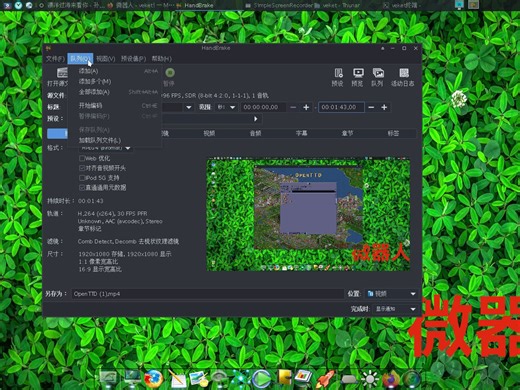
Task: Open the image viewer dock icon
Action: pyautogui.click(x=199, y=379)
